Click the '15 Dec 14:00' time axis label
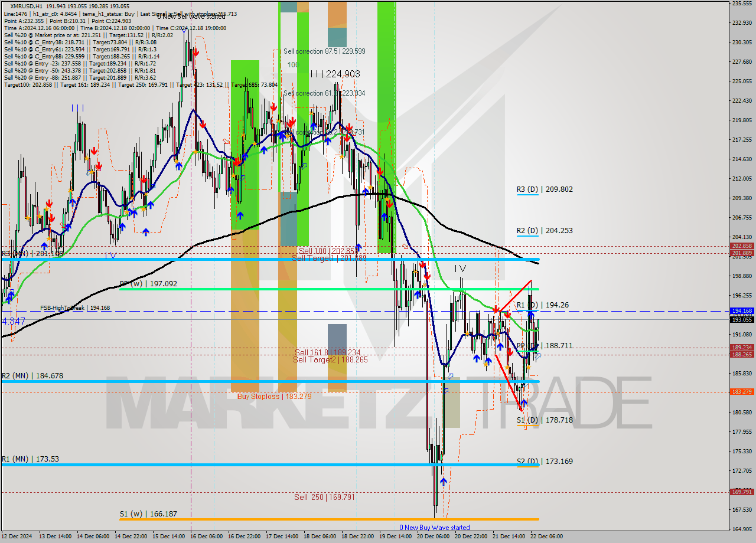756x543 pixels. click(168, 537)
